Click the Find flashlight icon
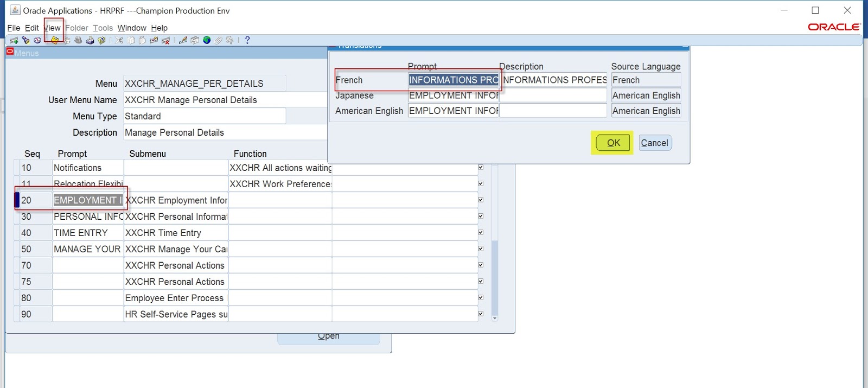The image size is (868, 388). tap(25, 40)
